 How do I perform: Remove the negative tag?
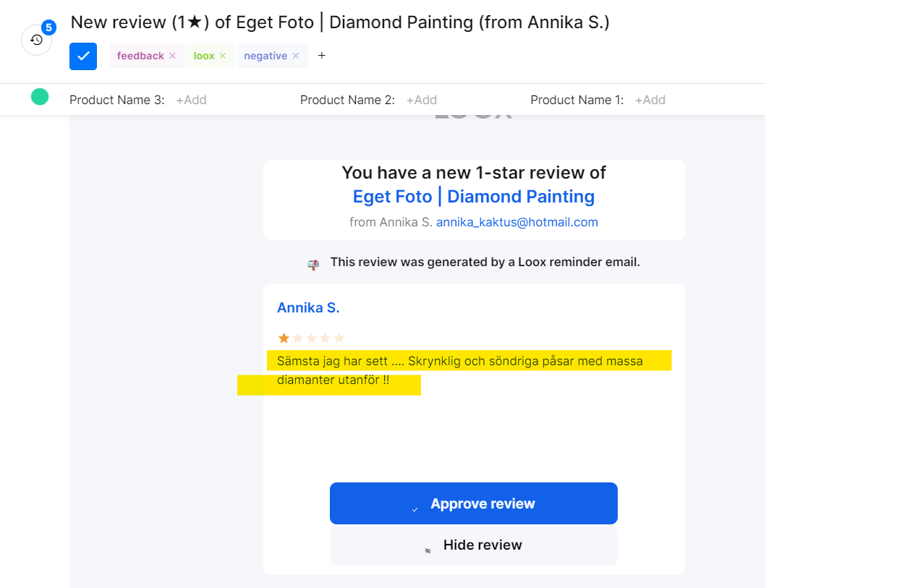[x=296, y=56]
